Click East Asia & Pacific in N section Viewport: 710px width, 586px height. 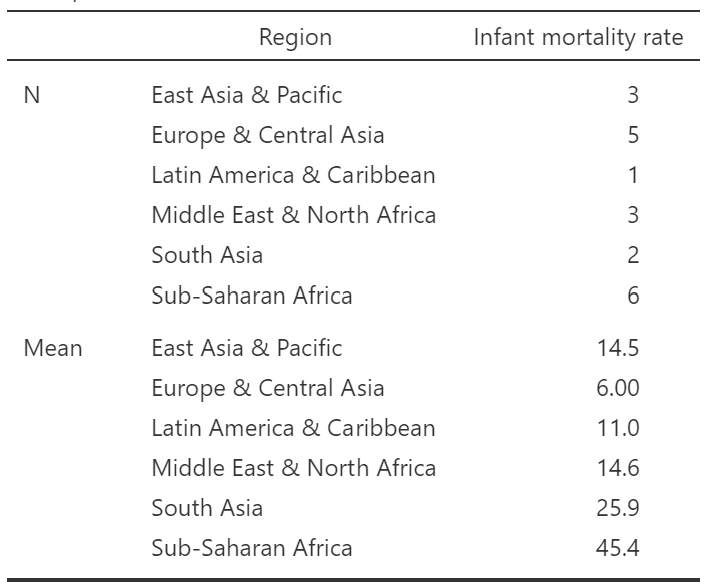(x=246, y=96)
